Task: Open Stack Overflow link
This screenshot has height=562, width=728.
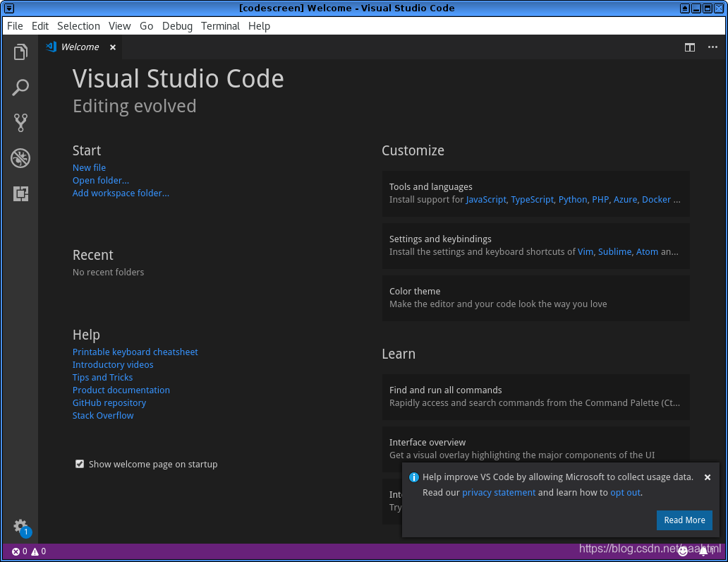Action: (103, 416)
